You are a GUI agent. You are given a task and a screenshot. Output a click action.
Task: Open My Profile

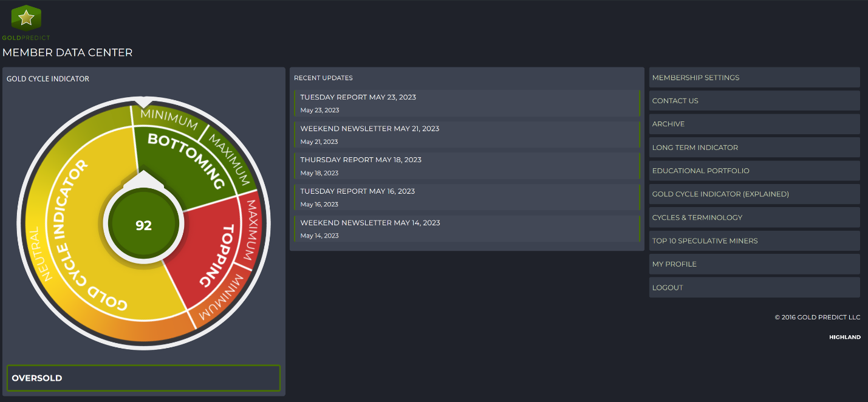[x=674, y=264]
